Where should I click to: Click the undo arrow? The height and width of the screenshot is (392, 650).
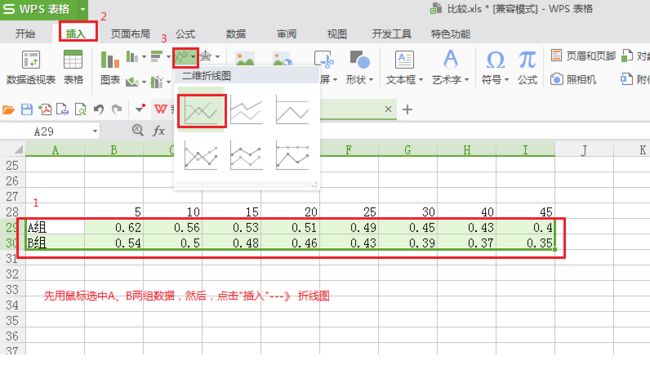click(99, 109)
